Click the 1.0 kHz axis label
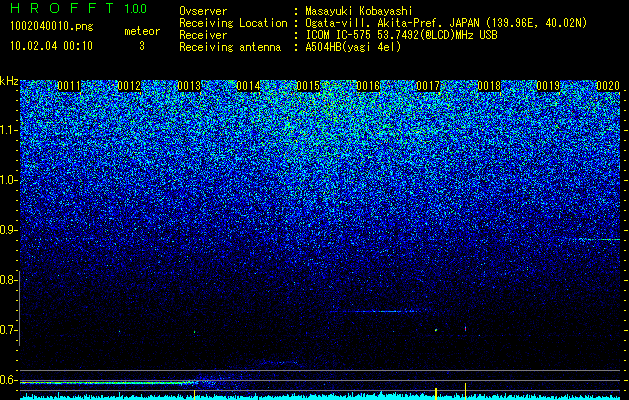The image size is (629, 400). (x=8, y=180)
